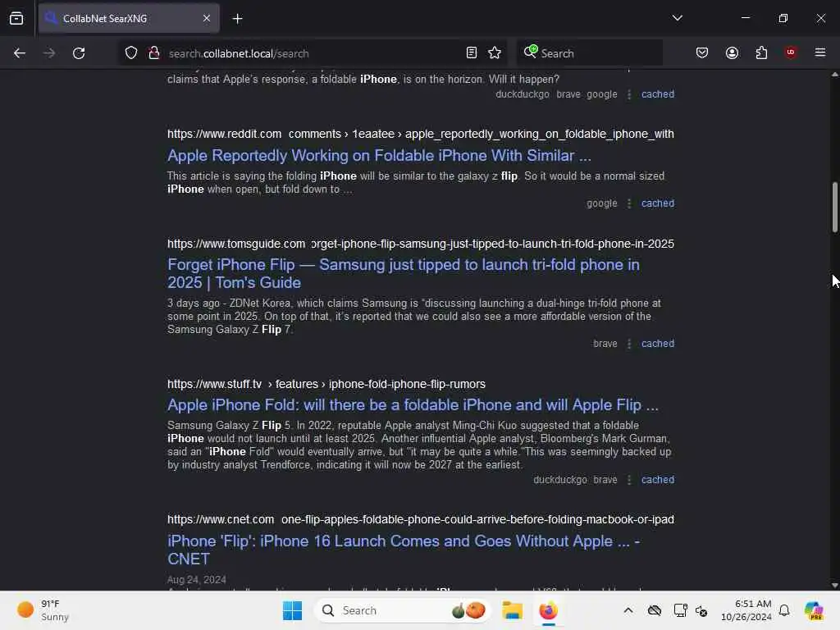Open cached link for Tom's Guide result

(x=658, y=344)
